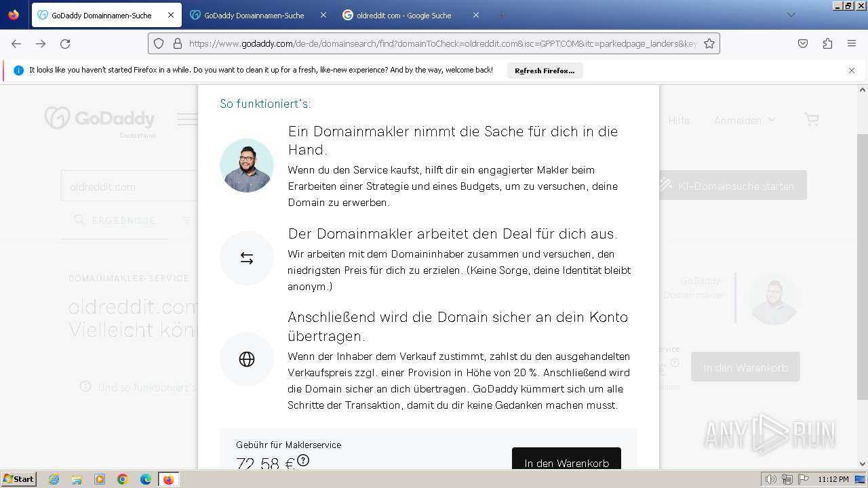Click the So funktioniert's heading
Screen dimensions: 868x488
[x=265, y=104]
